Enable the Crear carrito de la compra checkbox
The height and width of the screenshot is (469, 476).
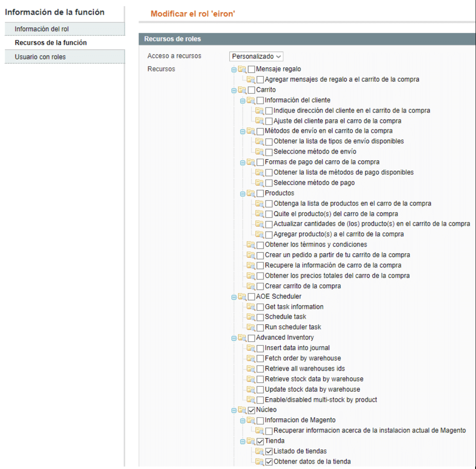coord(260,286)
